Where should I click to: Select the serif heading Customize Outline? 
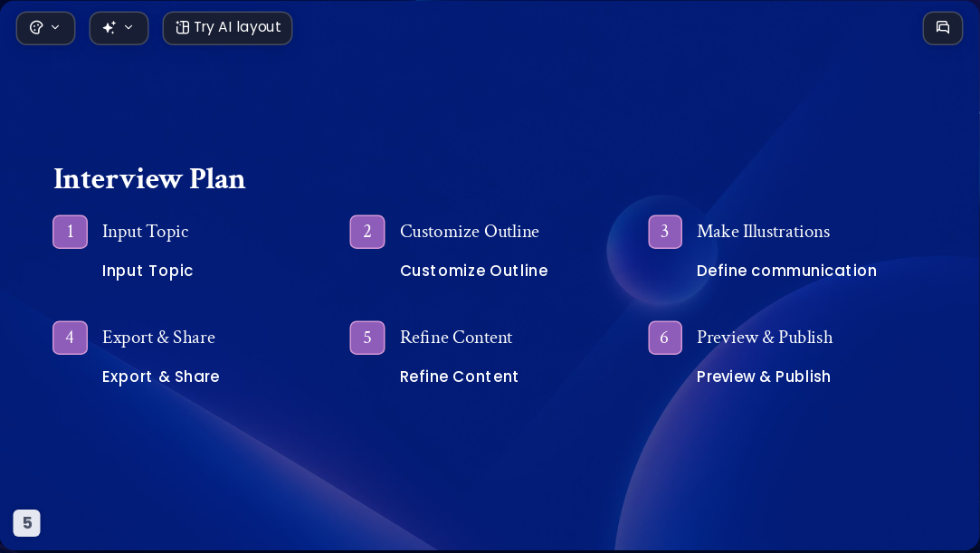(470, 231)
